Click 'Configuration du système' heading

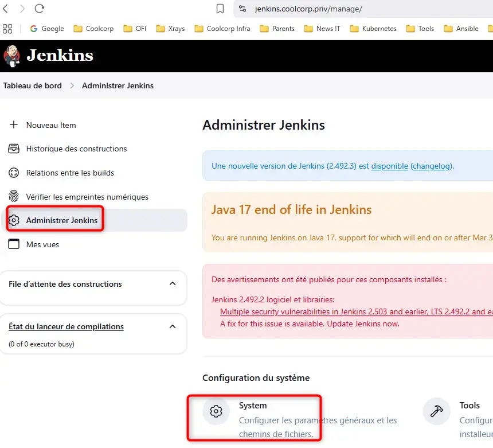256,377
